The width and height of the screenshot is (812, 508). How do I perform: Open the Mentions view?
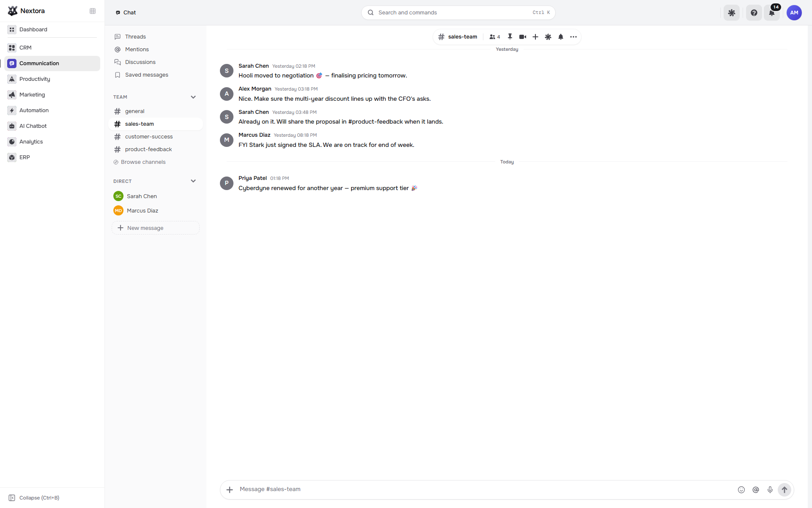[x=156, y=50]
